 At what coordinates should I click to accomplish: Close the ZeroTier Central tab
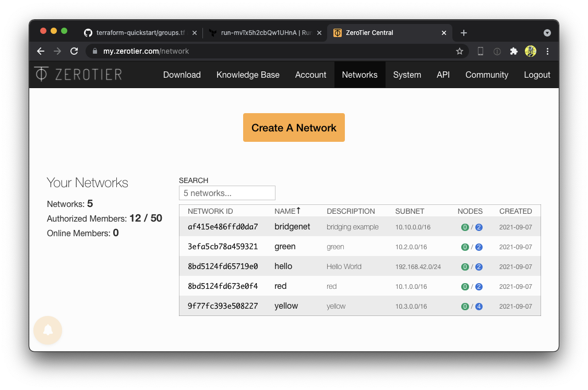(x=444, y=33)
